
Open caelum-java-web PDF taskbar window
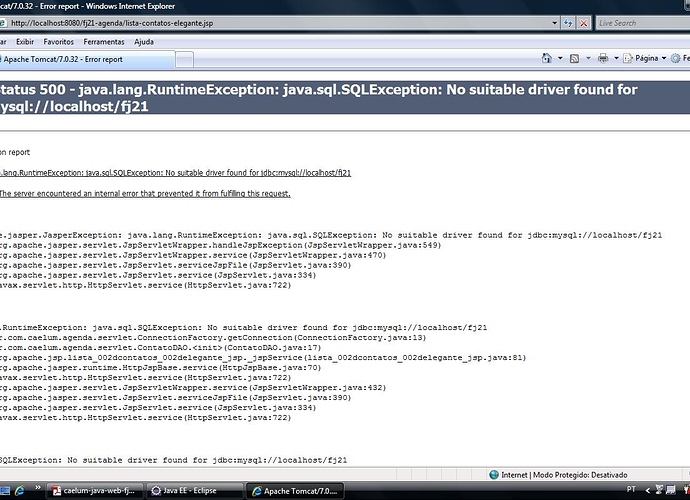point(97,490)
